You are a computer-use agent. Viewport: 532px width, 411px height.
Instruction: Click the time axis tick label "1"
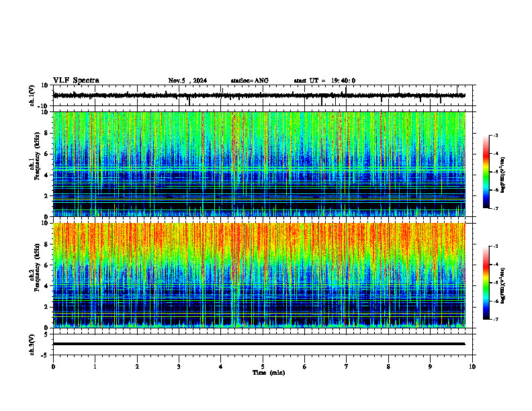pyautogui.click(x=95, y=367)
